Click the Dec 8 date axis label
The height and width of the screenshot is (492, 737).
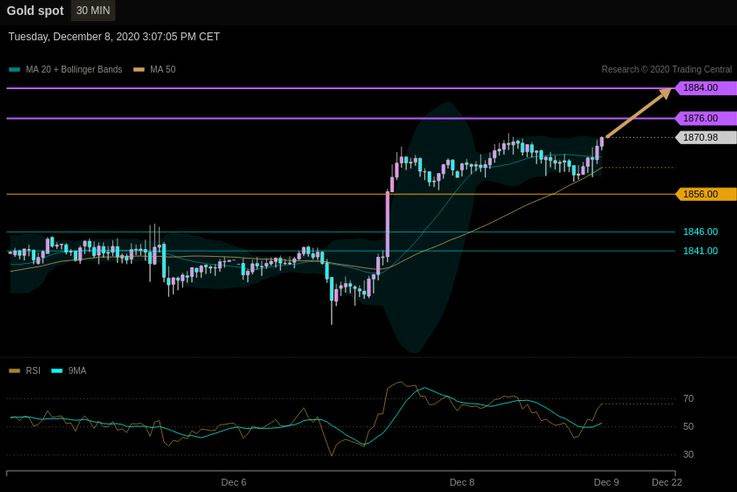pos(462,483)
